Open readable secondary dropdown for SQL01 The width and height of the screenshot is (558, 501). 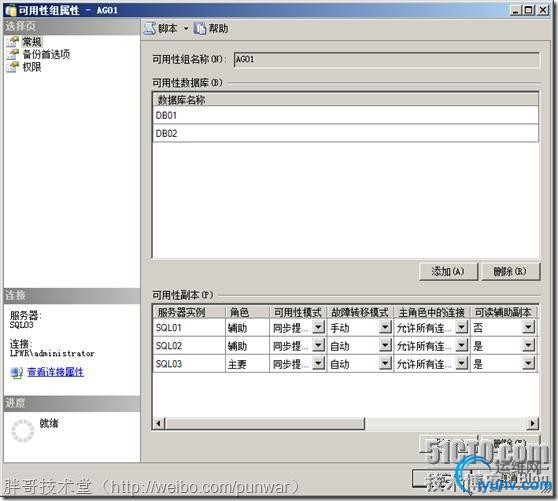click(x=528, y=327)
